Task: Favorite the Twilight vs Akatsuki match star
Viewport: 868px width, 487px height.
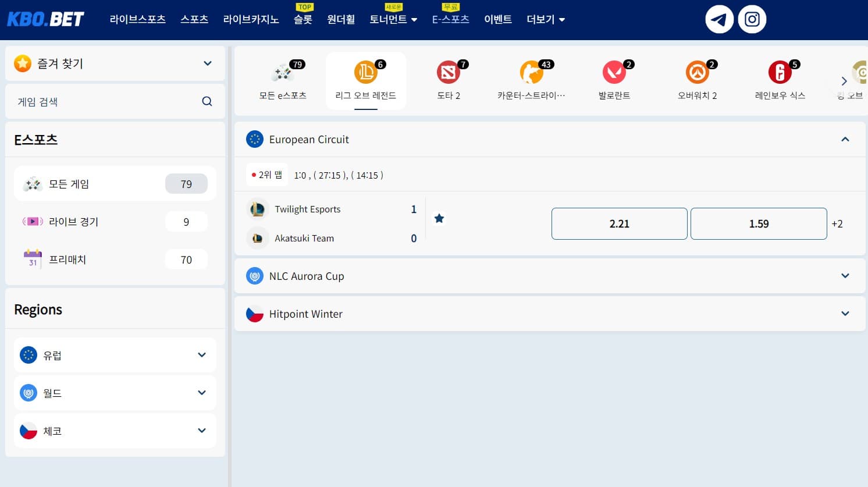Action: pyautogui.click(x=439, y=219)
